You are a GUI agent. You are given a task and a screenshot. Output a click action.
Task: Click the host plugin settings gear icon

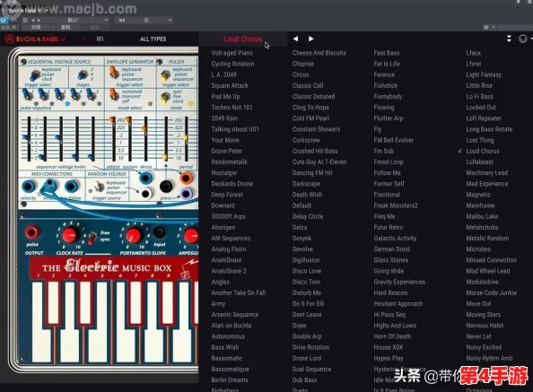pyautogui.click(x=486, y=27)
